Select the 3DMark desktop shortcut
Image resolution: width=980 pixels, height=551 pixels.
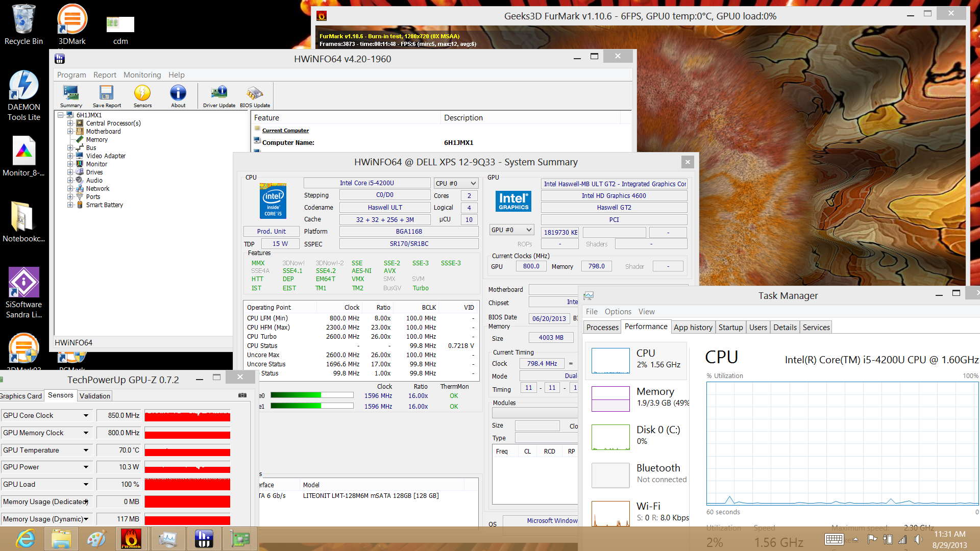pos(72,24)
